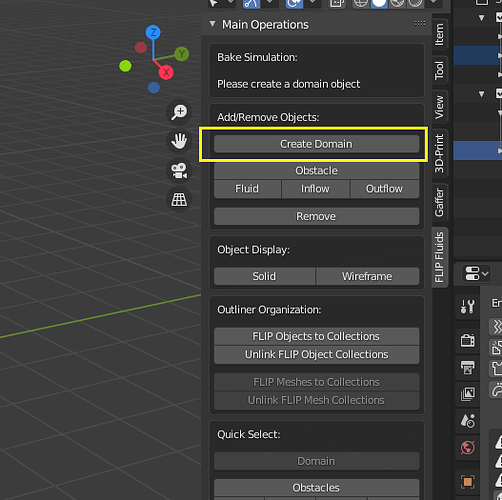Viewport: 502px width, 500px height.
Task: Click the Create Domain button
Action: (316, 144)
